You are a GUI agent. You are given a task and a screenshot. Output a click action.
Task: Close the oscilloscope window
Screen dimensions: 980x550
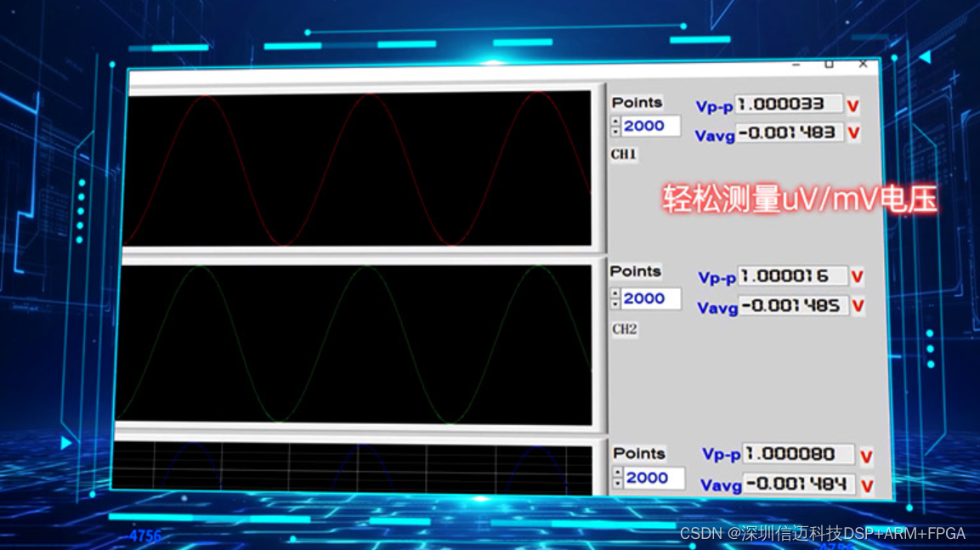click(x=863, y=64)
